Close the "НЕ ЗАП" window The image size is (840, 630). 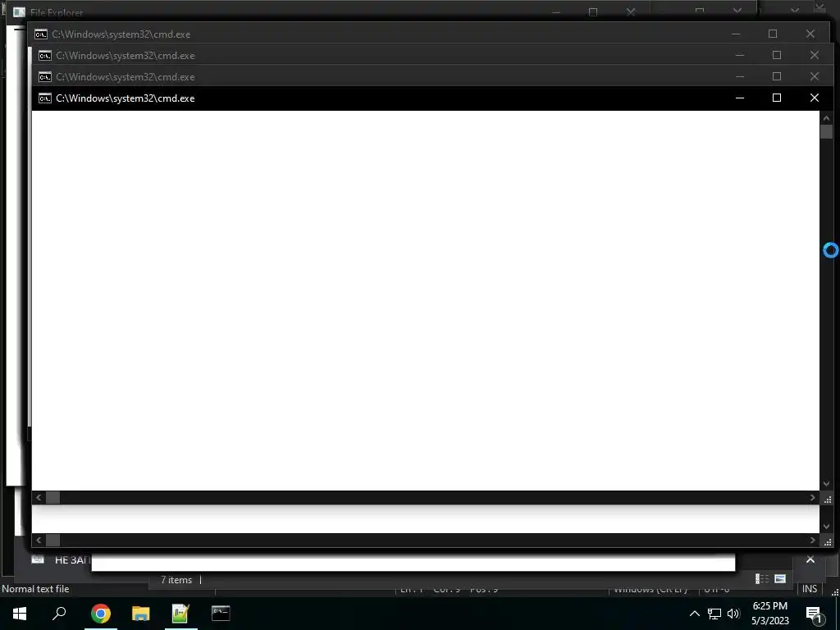click(810, 559)
